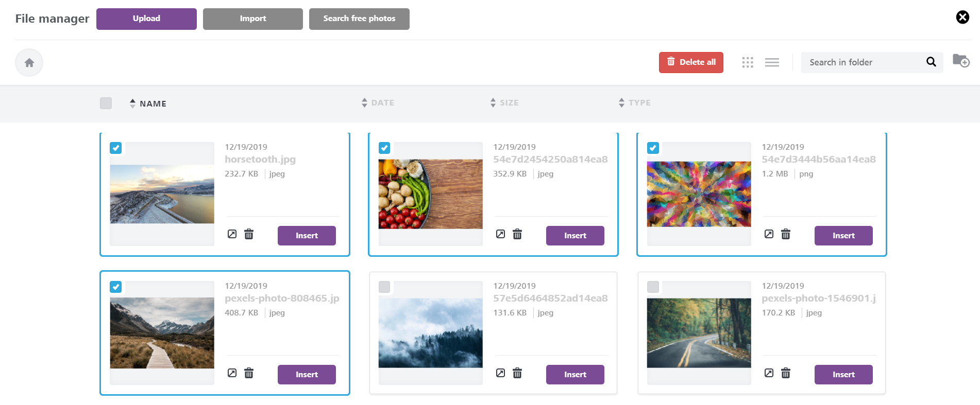Switch to list view layout

point(772,62)
